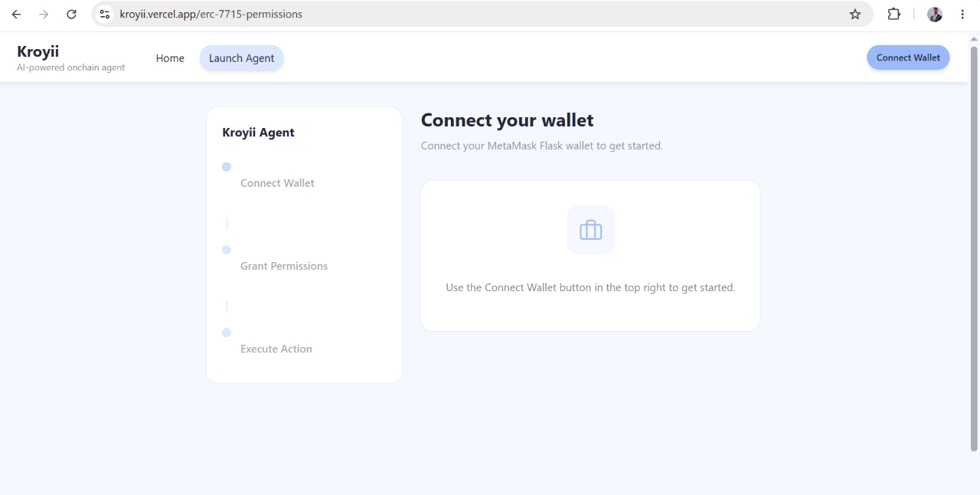
Task: Click 'Use the Connect Wallet button' instruction text
Action: (590, 287)
